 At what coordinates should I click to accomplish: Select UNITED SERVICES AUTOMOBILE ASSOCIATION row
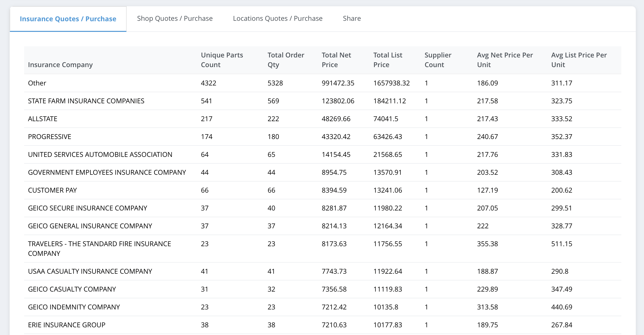coord(100,154)
